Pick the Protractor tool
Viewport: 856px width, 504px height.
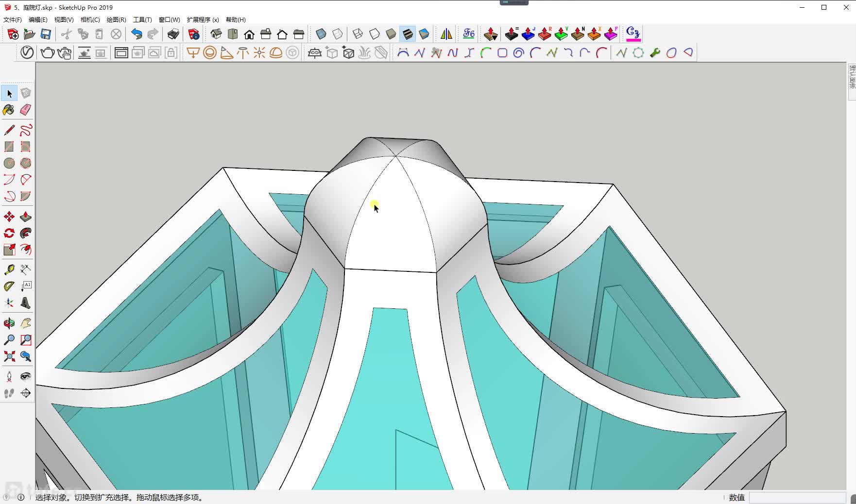[x=9, y=286]
